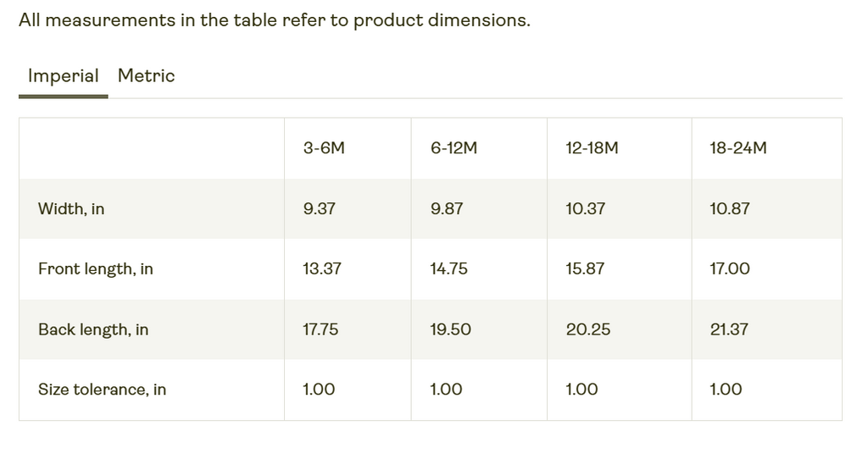Image resolution: width=868 pixels, height=470 pixels.
Task: Click the 3-6M size column header
Action: [324, 148]
